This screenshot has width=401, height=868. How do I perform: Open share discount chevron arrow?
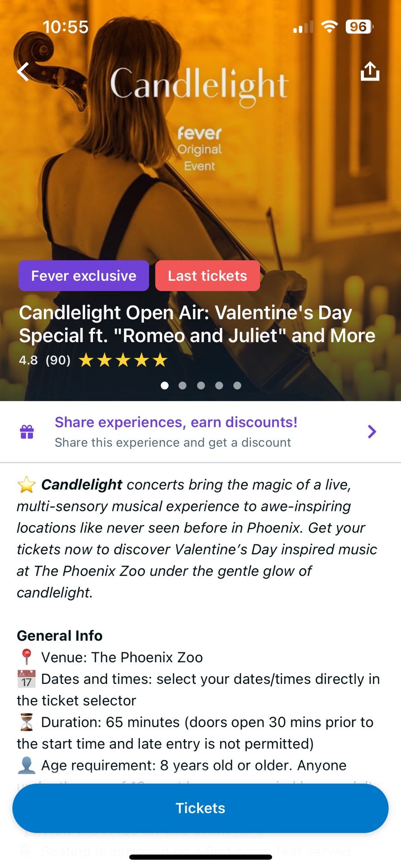(372, 432)
